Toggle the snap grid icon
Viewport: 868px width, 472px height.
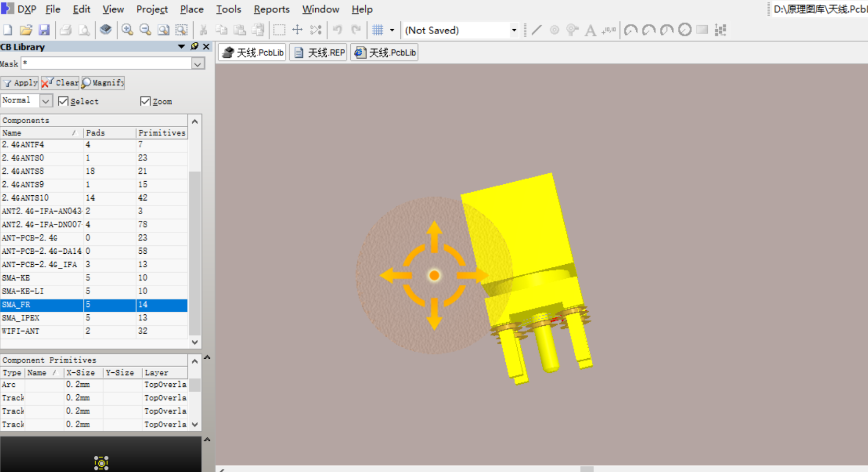(378, 30)
